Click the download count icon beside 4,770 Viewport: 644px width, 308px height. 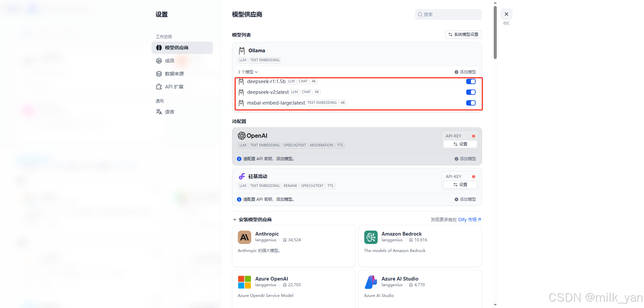411,285
